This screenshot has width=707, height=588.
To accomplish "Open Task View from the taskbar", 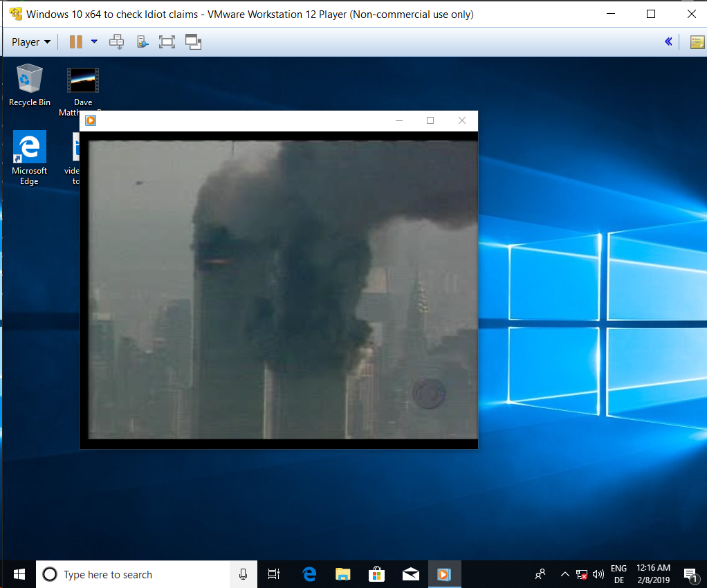I will coord(274,574).
